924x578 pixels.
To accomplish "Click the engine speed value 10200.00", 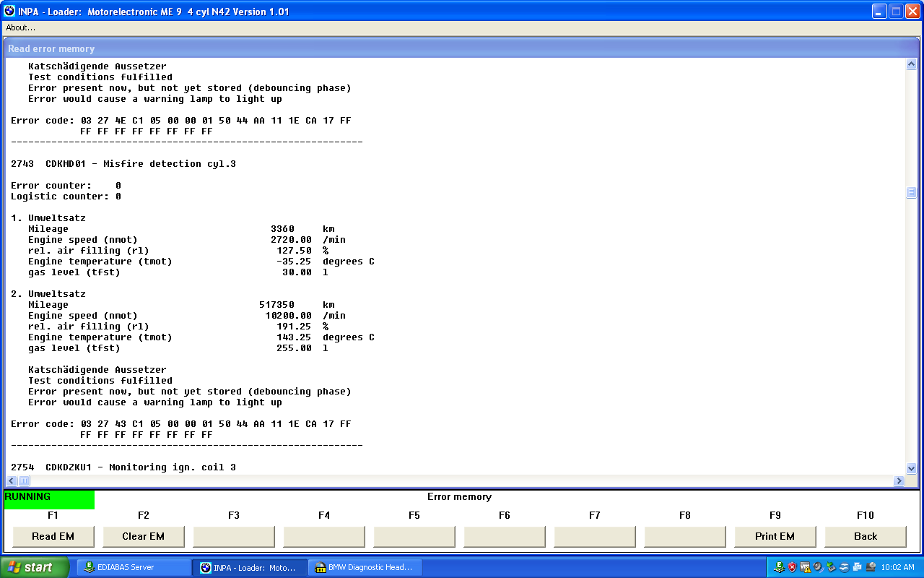I will click(288, 316).
